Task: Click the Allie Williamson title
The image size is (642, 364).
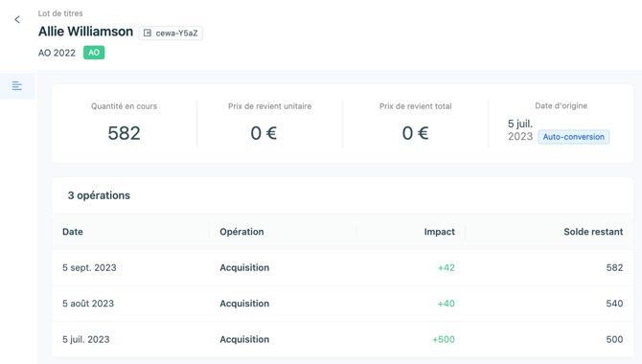Action: pyautogui.click(x=85, y=32)
